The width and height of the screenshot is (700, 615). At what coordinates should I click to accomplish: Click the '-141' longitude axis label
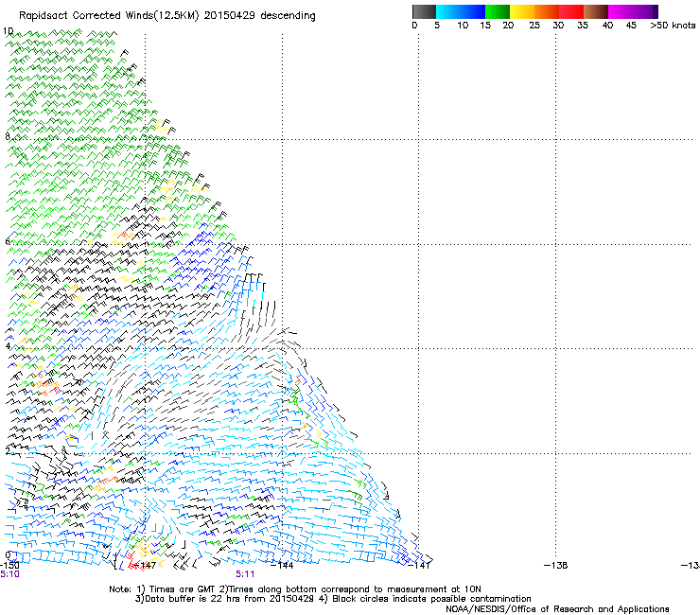419,566
